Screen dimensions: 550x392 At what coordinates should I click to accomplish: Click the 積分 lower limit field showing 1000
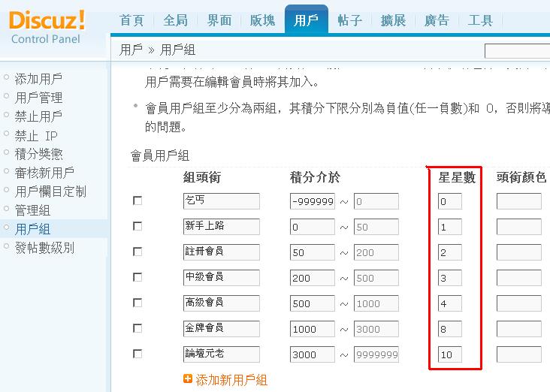coord(312,329)
